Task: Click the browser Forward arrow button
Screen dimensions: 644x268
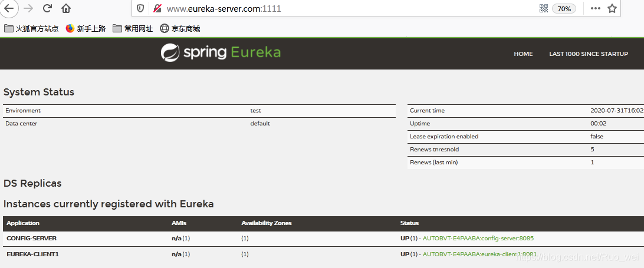Action: [x=28, y=8]
